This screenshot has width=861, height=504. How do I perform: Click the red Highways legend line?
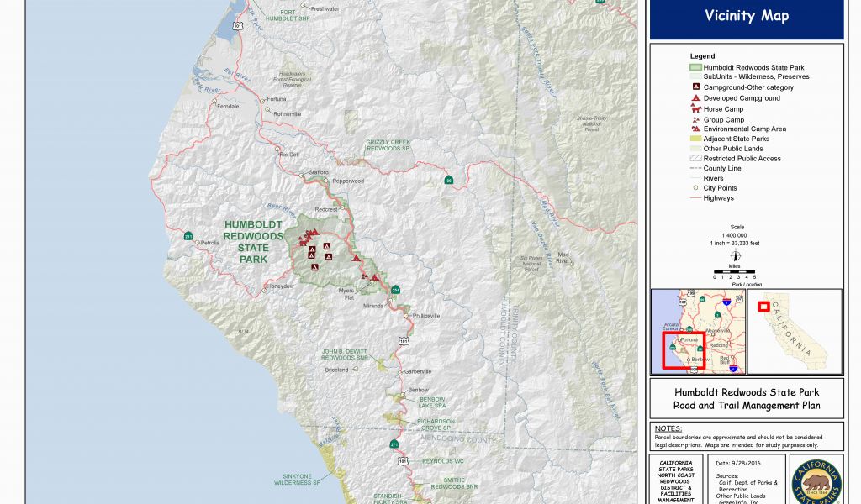695,198
